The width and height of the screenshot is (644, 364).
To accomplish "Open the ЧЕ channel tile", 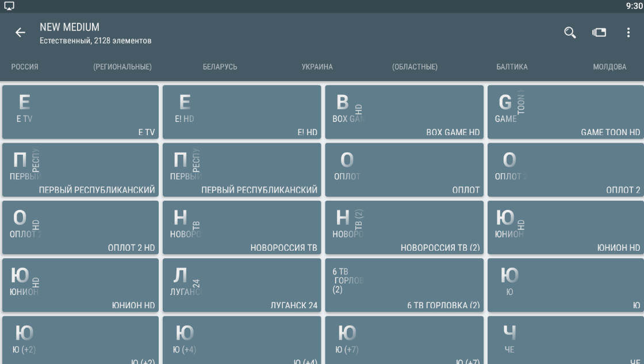I will point(566,340).
